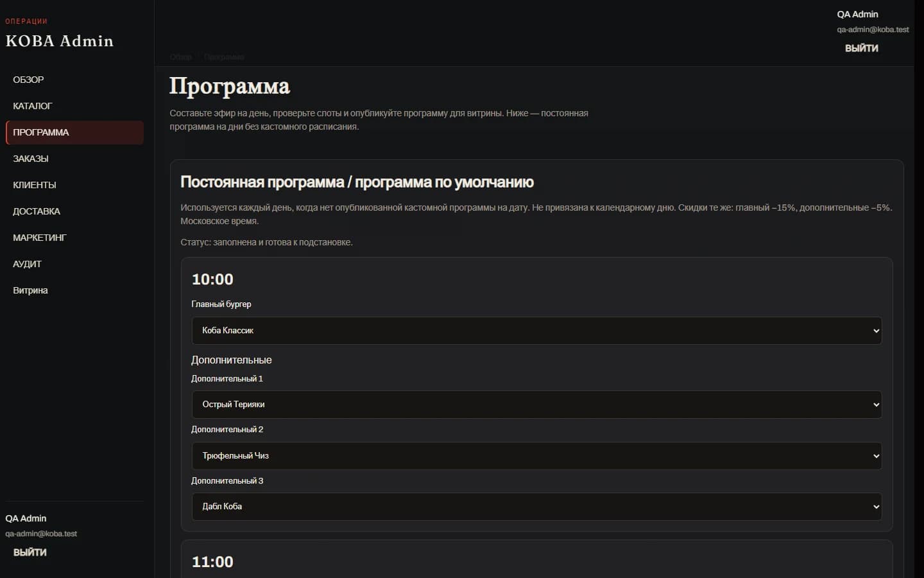Screen dimensions: 924x578
Task: Click the 10:00 slot heading
Action: pos(212,279)
